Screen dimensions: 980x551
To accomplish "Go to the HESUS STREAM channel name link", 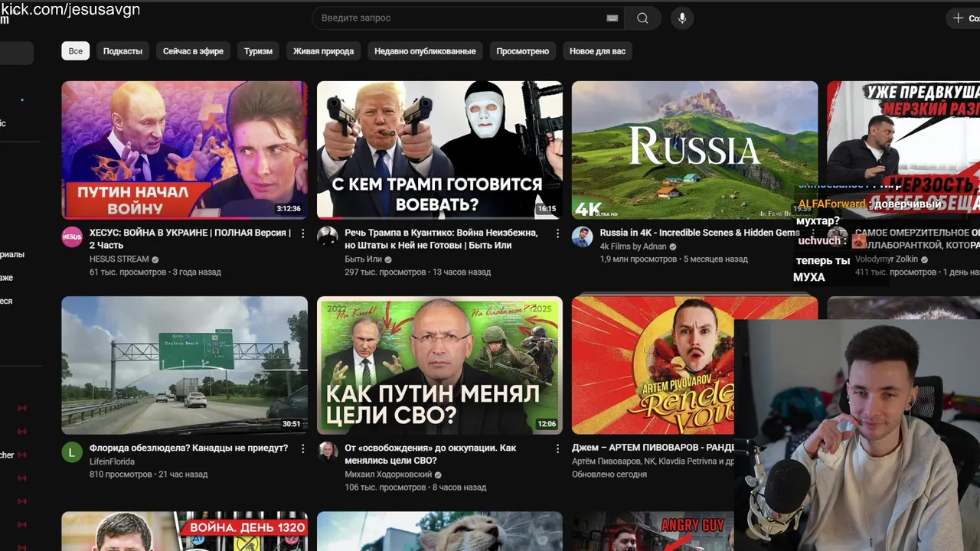I will [x=119, y=259].
